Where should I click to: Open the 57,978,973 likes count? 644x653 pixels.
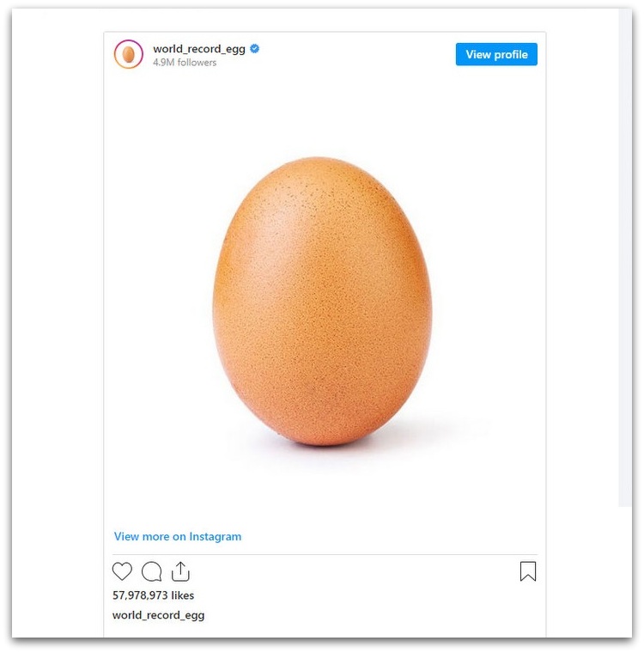pos(154,595)
